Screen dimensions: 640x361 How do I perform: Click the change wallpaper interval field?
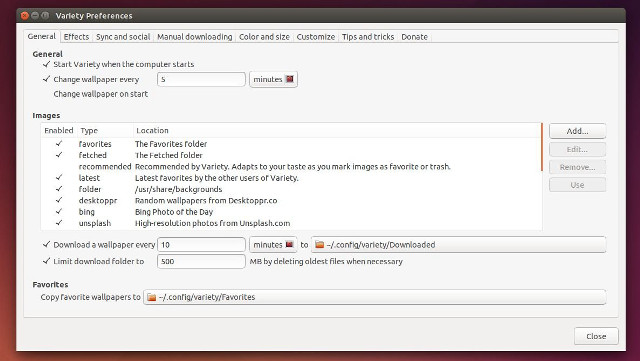tap(201, 79)
